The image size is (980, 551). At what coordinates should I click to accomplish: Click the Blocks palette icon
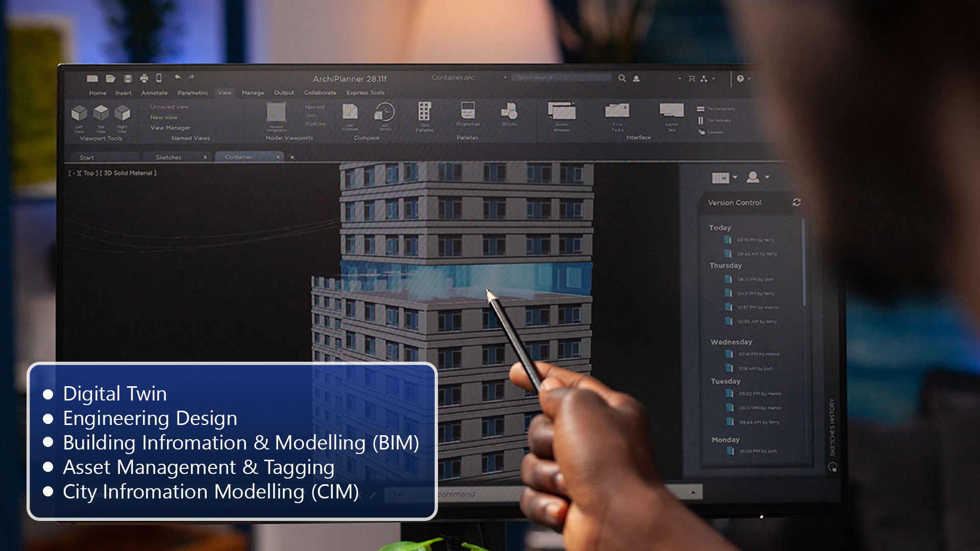tap(509, 111)
